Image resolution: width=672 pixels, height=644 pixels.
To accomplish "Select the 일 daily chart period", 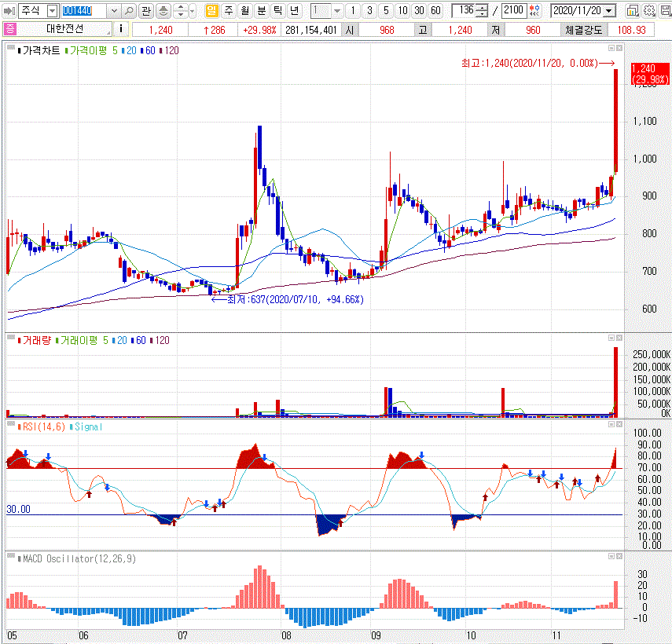I will click(x=211, y=11).
